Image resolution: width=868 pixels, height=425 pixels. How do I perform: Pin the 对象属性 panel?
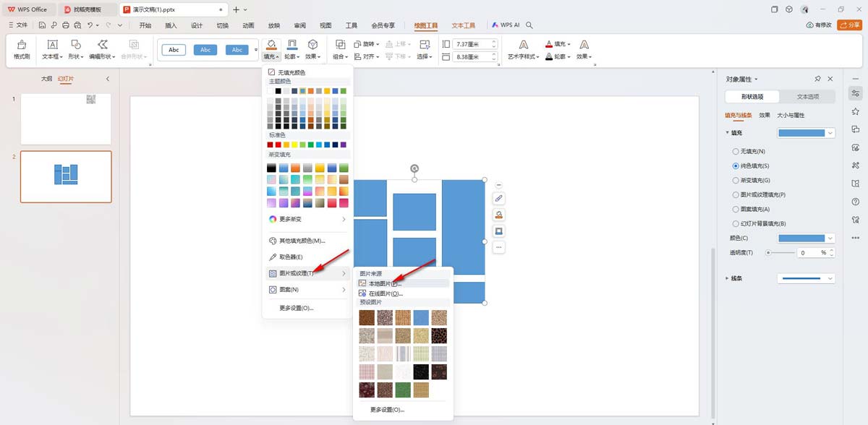click(817, 79)
